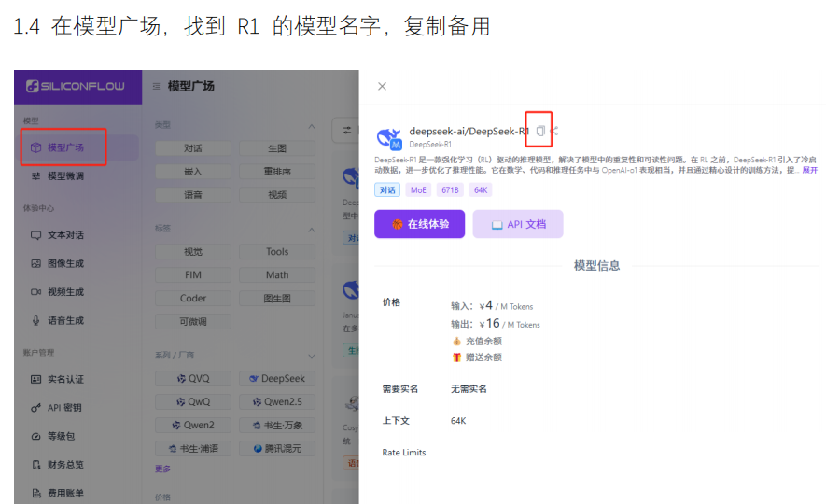Select the Math tag filter
The width and height of the screenshot is (826, 504).
277,275
